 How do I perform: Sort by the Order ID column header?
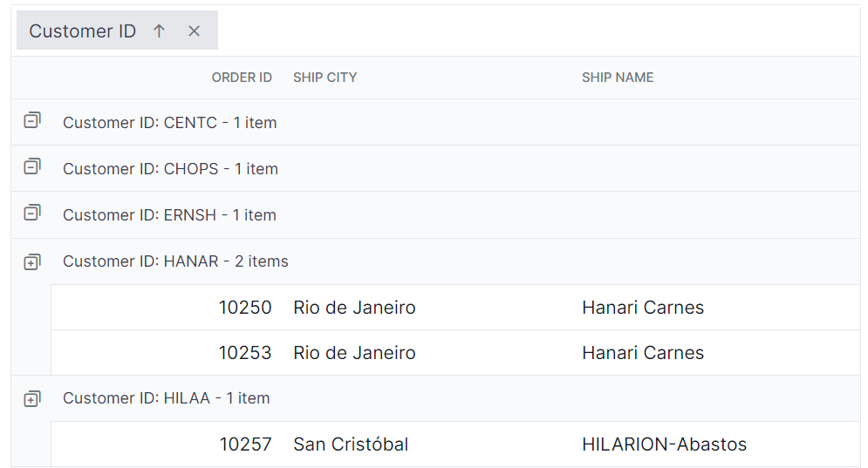click(x=242, y=78)
